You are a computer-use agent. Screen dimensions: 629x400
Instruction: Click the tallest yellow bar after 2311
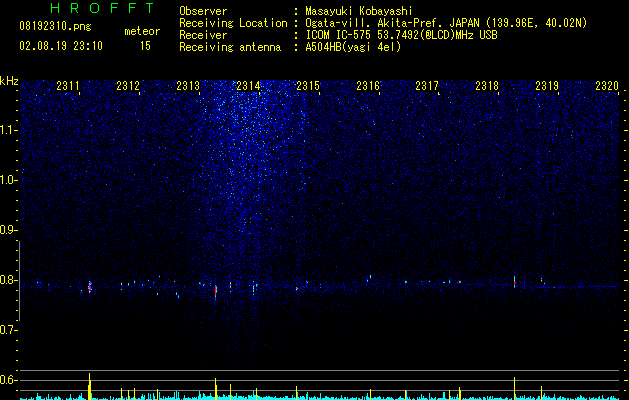[x=90, y=386]
